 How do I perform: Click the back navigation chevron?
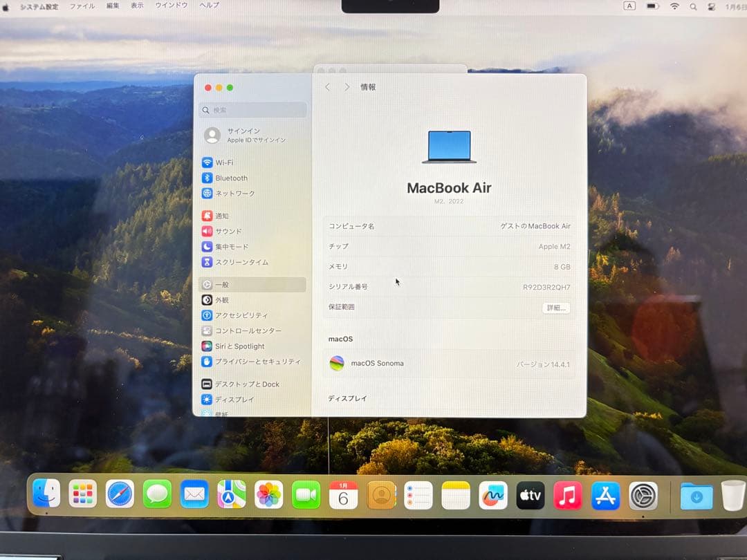click(x=326, y=87)
